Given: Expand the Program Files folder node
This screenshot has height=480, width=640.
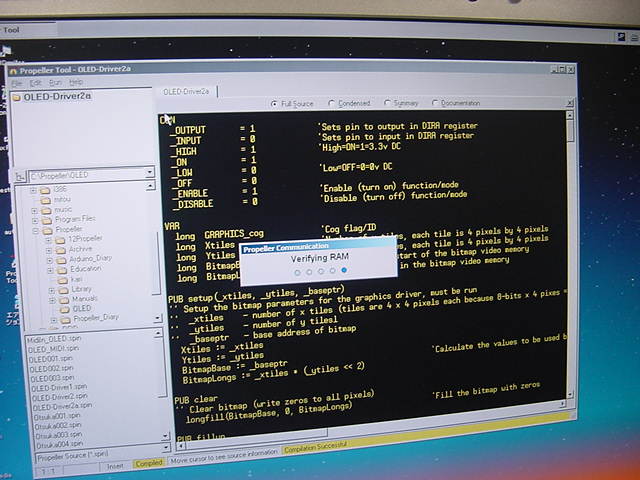Looking at the screenshot, I should click(36, 221).
